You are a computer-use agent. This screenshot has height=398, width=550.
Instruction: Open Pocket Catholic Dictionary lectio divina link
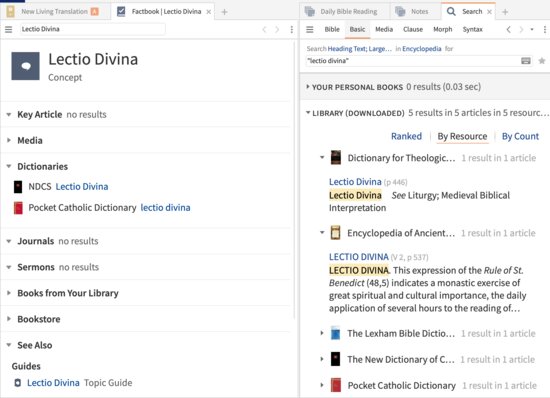point(165,208)
